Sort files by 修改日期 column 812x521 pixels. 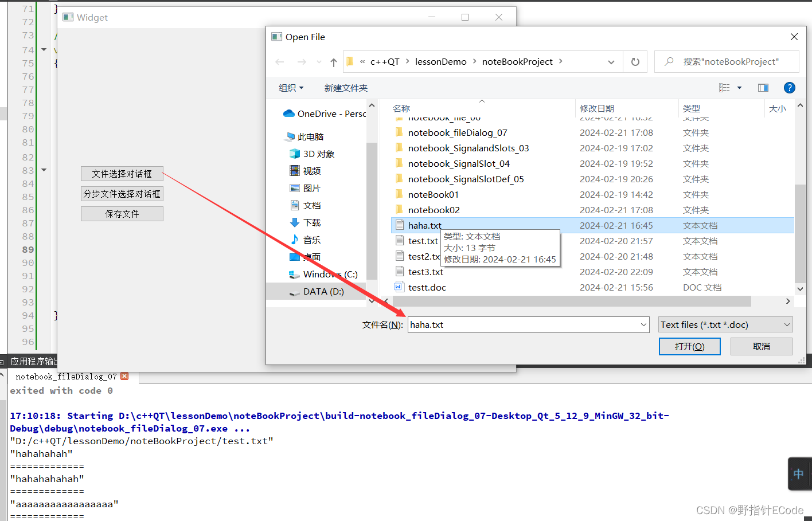click(597, 108)
